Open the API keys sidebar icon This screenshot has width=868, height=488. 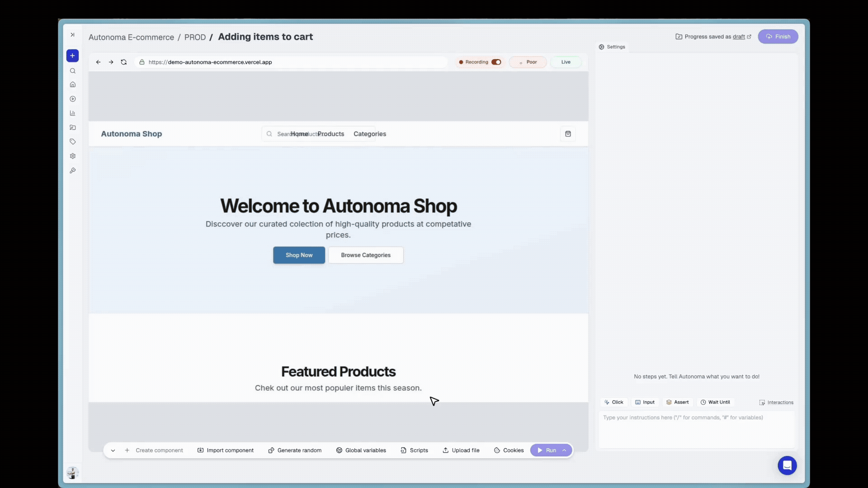[73, 170]
